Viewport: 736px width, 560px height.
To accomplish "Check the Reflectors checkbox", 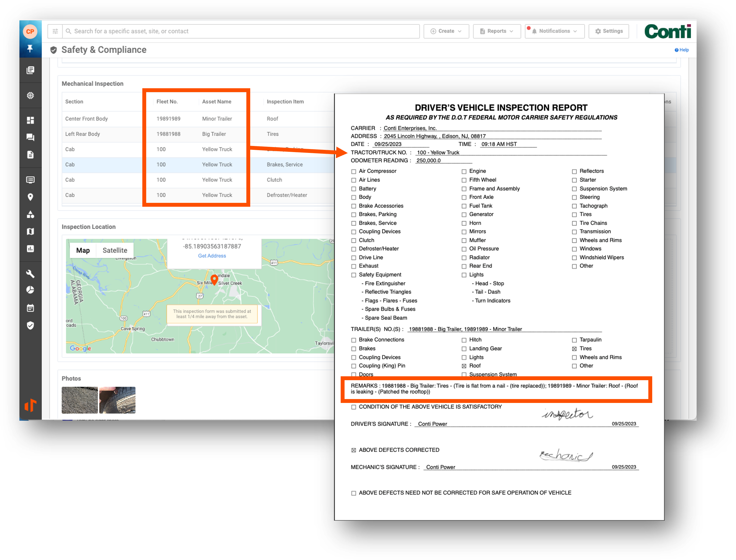I will 574,171.
